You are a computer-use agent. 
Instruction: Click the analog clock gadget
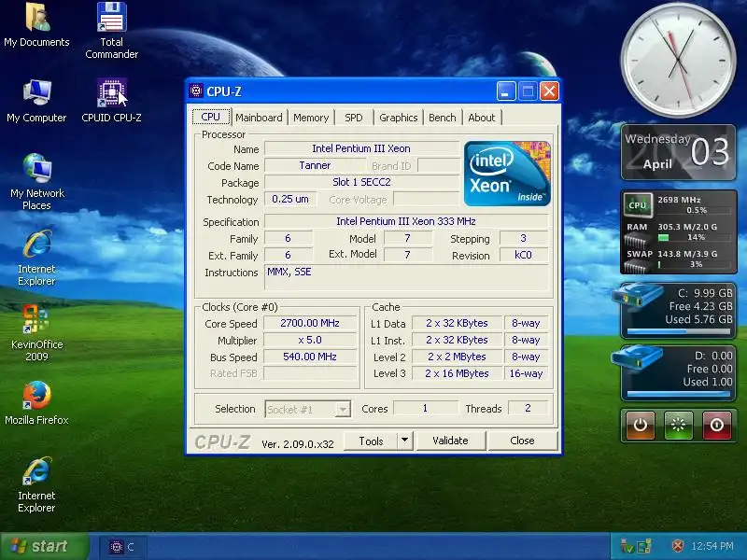click(x=678, y=60)
